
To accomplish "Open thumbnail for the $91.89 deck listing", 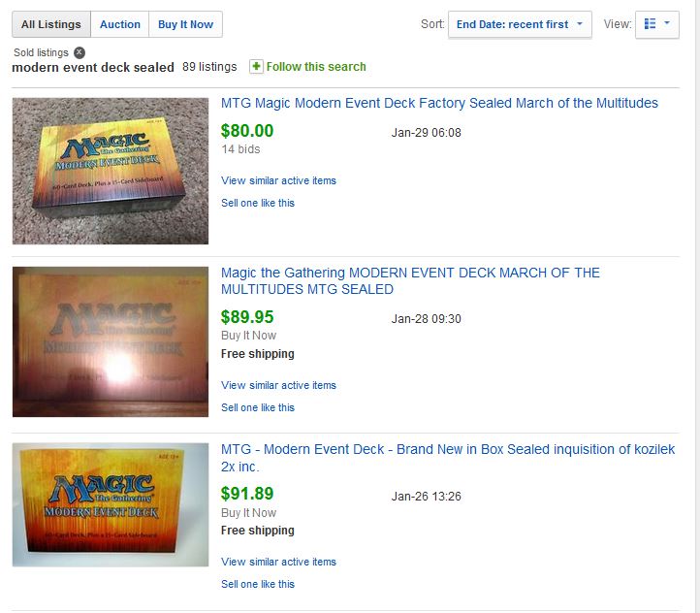I will click(111, 504).
